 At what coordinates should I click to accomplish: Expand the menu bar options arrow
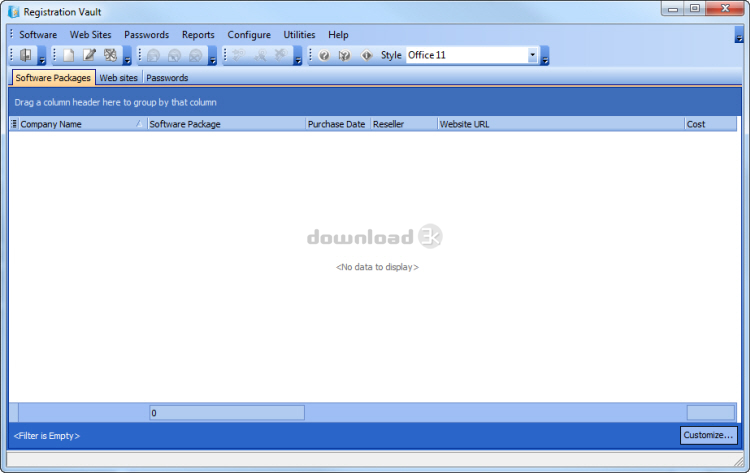click(739, 35)
